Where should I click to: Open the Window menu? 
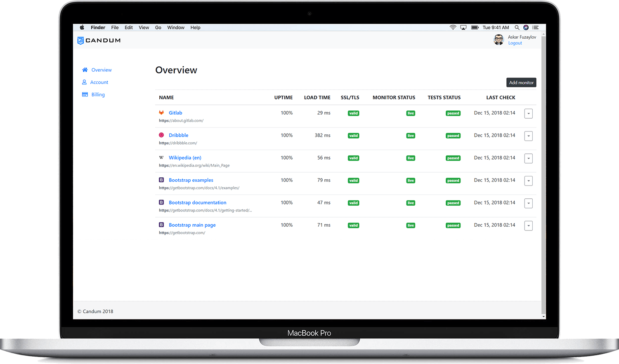click(x=176, y=27)
